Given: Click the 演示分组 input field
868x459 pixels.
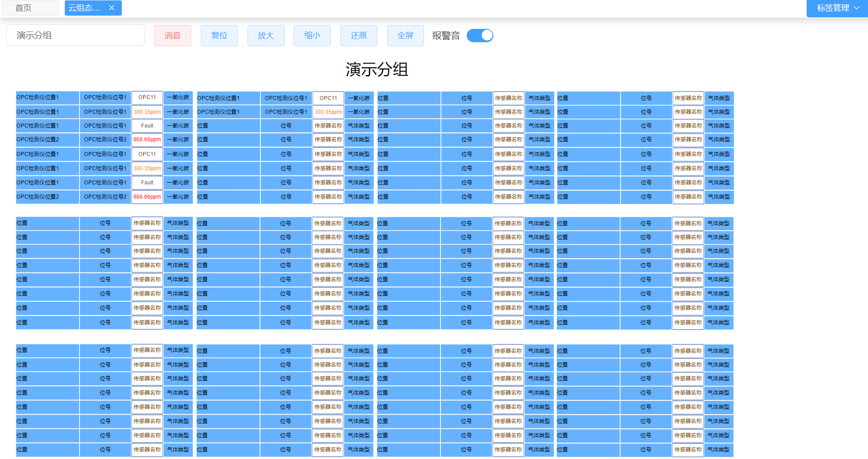Looking at the screenshot, I should tap(76, 35).
